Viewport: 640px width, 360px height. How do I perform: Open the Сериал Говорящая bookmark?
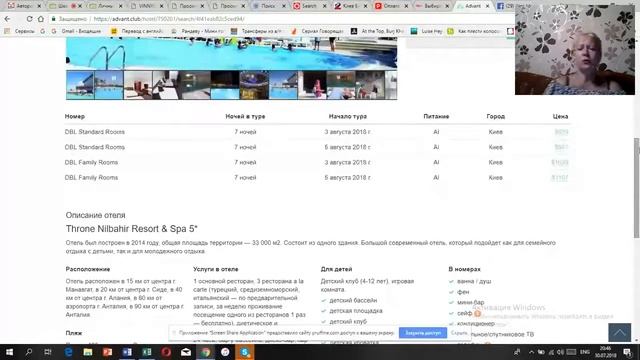318,31
